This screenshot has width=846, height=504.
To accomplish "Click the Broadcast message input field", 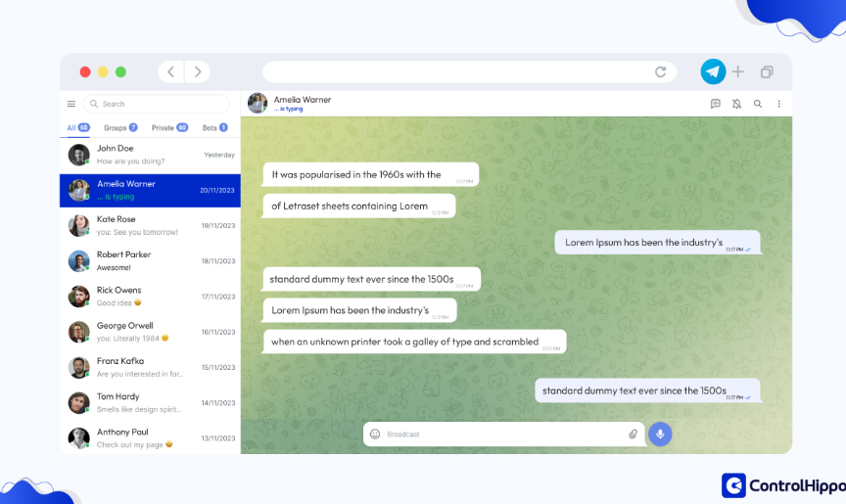I will 499,434.
